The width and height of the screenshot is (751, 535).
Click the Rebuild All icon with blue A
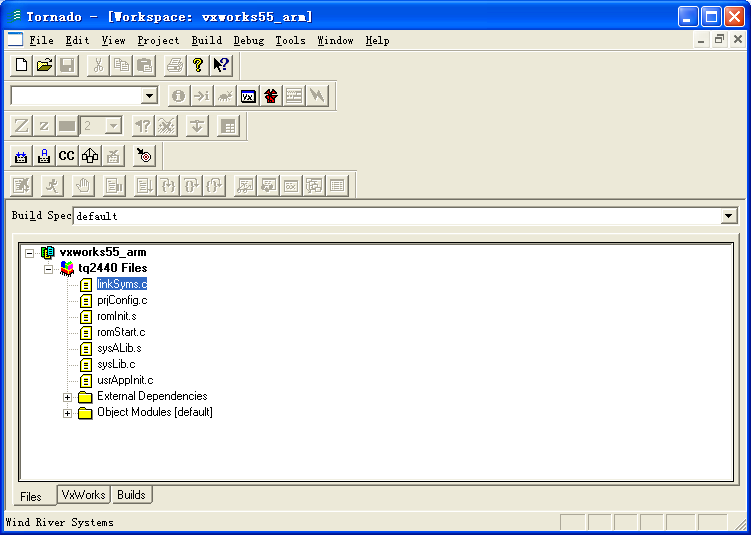point(44,156)
